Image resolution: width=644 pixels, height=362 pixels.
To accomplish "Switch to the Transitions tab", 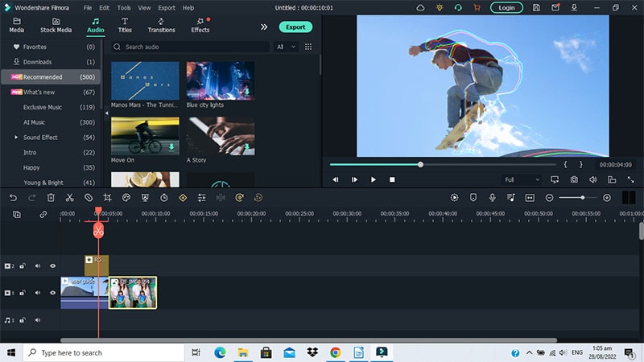I will coord(161,24).
